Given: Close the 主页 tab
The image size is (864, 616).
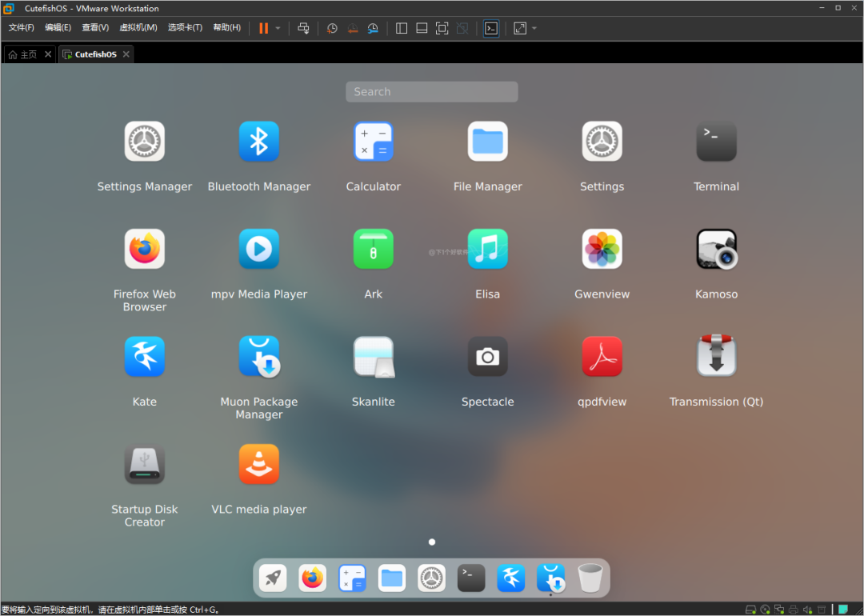Looking at the screenshot, I should tap(48, 54).
